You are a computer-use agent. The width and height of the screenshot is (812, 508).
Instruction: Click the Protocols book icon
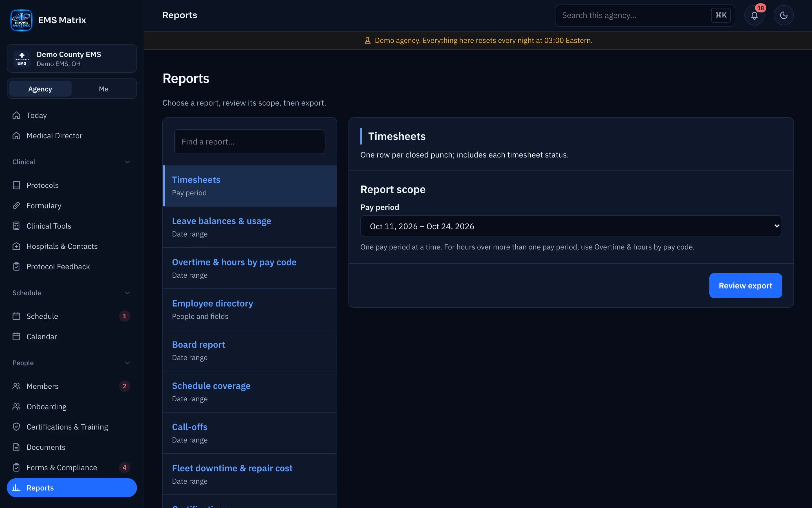16,185
